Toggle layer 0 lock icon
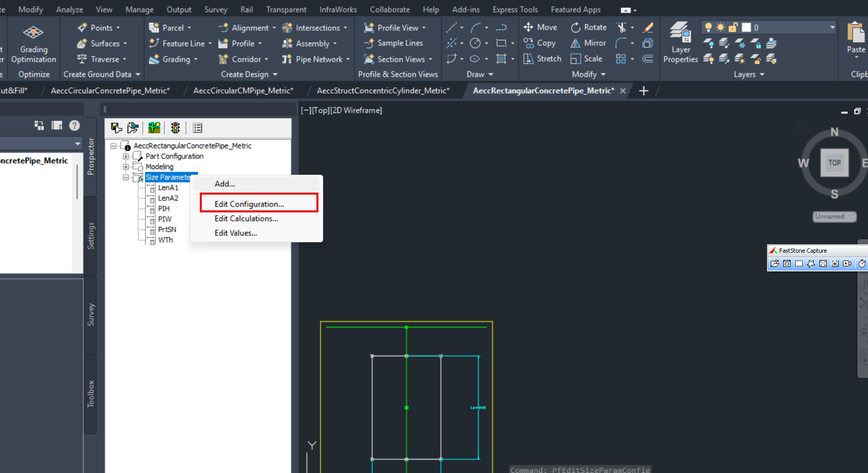Image resolution: width=868 pixels, height=473 pixels. [x=733, y=27]
